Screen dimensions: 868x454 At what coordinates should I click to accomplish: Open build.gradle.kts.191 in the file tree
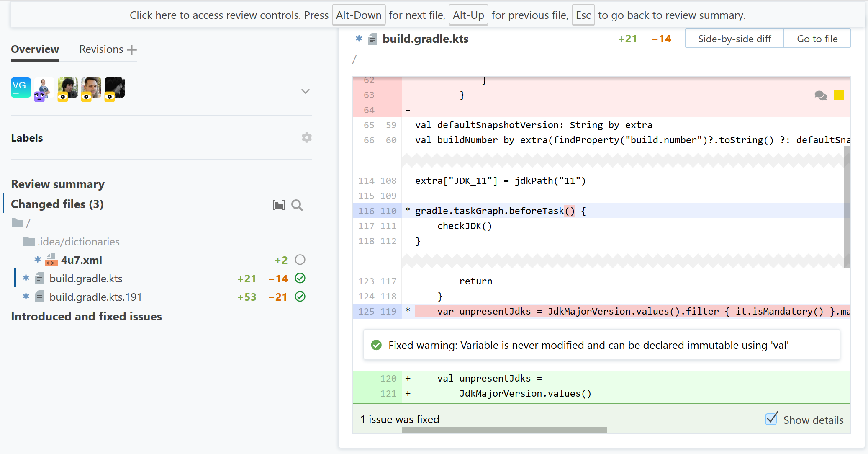tap(95, 297)
